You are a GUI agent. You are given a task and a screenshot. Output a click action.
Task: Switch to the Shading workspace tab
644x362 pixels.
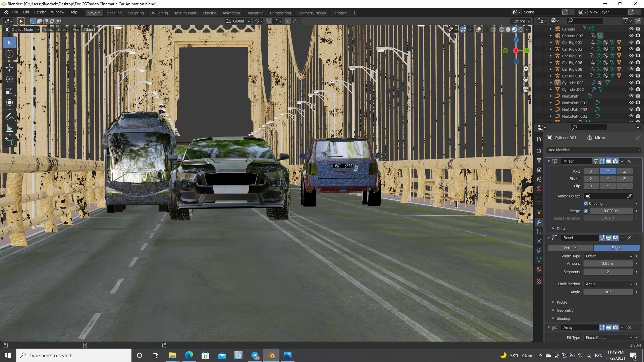click(209, 13)
